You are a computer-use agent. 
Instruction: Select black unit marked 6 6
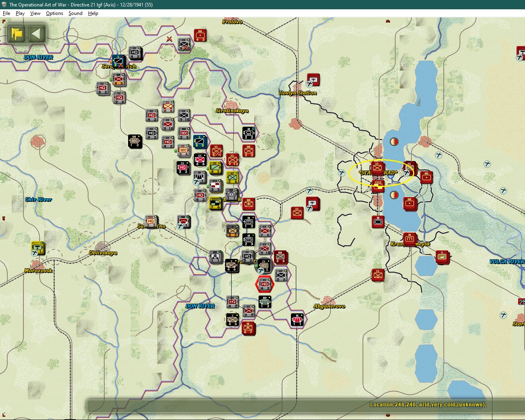point(200,160)
